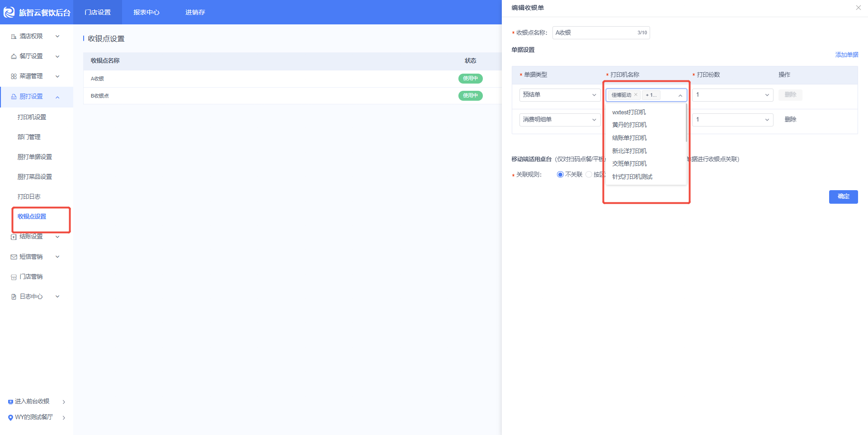Expand the 结账设置 menu chevron

(x=57, y=237)
